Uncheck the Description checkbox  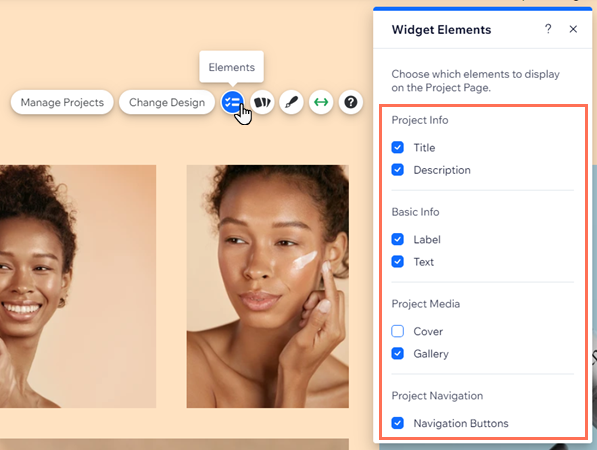397,170
